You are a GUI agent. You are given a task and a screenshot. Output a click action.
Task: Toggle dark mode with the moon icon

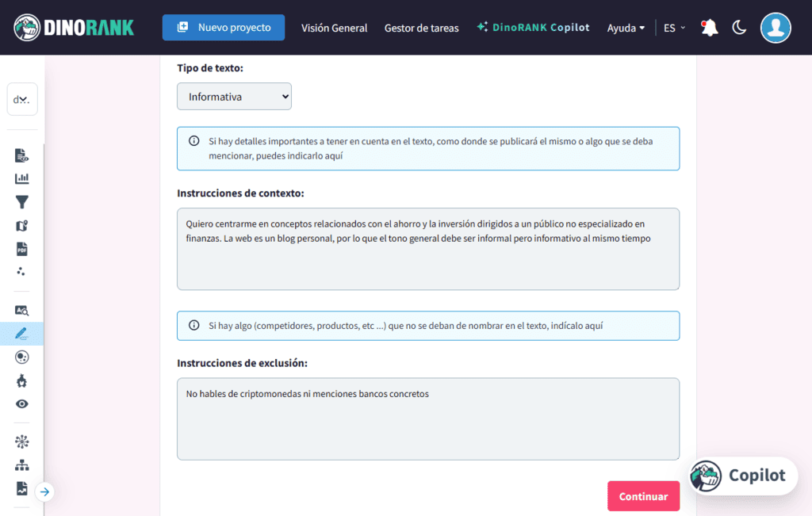coord(739,27)
